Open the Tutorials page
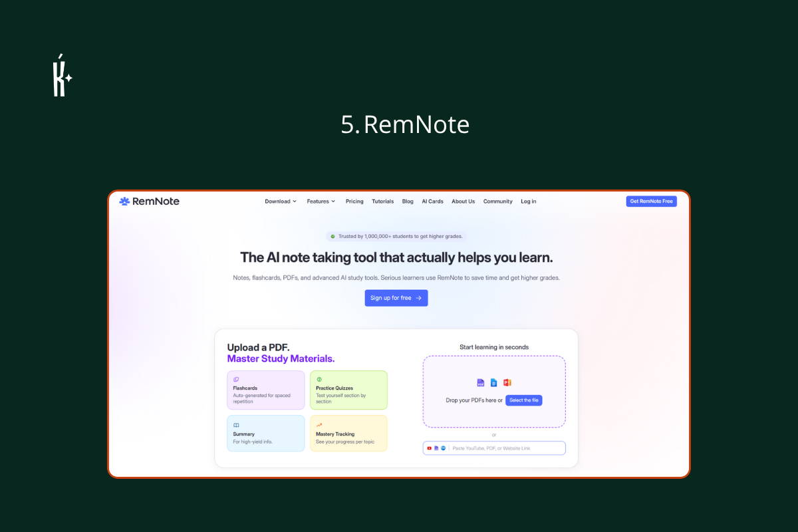 (383, 201)
